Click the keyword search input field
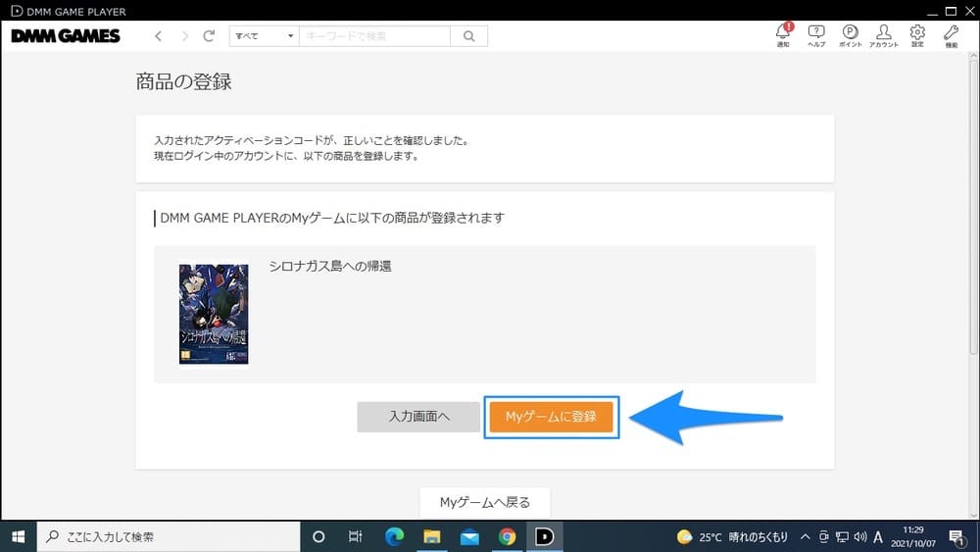This screenshot has width=980, height=552. [374, 36]
